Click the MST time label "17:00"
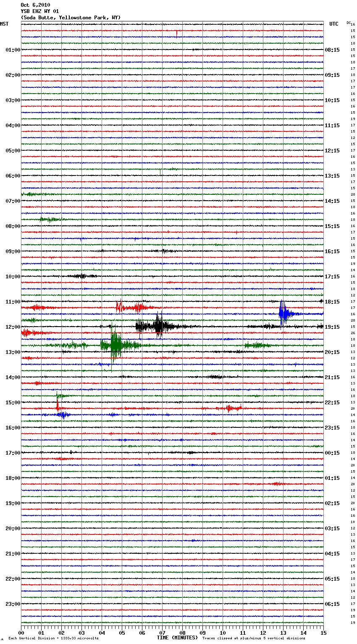 (x=13, y=453)
